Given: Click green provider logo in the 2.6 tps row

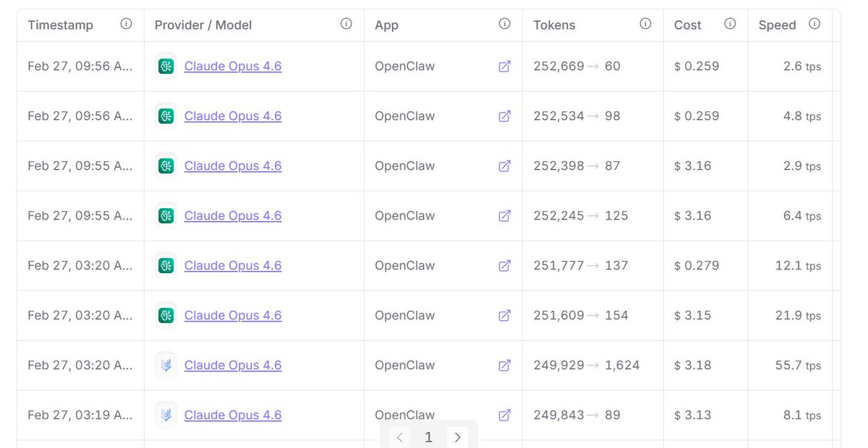Looking at the screenshot, I should tap(166, 66).
